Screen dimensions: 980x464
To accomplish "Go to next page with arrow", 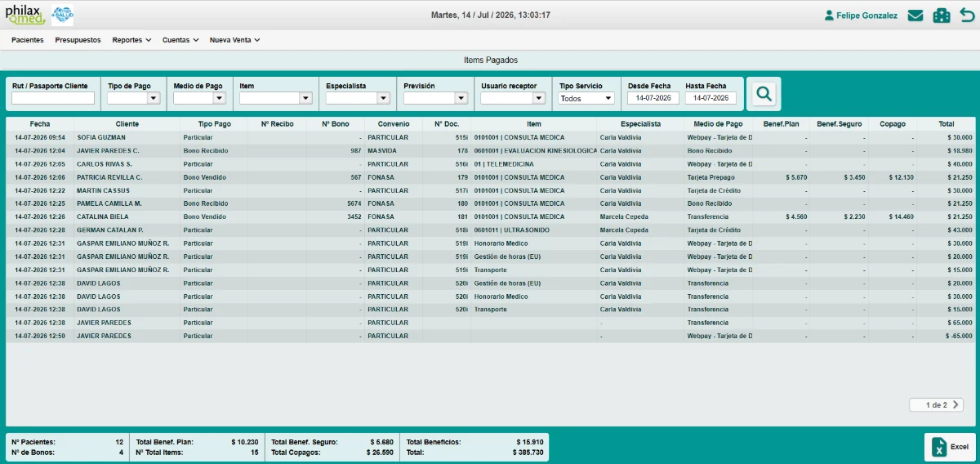I will pos(955,404).
